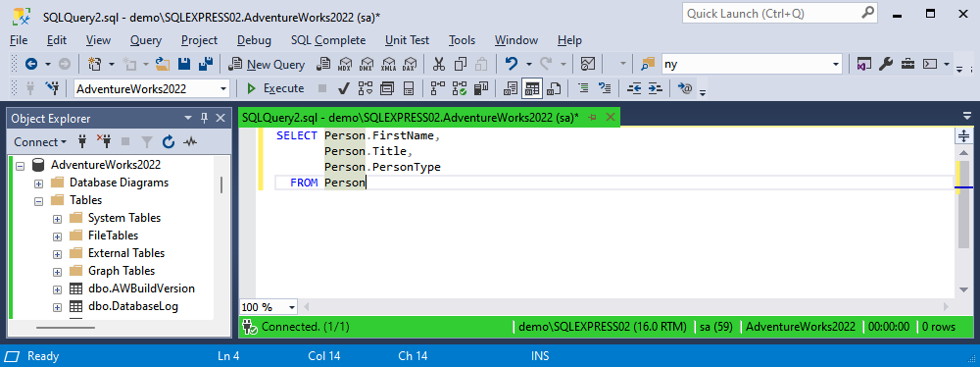The width and height of the screenshot is (980, 367).
Task: Specify values for template parameters
Action: click(686, 88)
